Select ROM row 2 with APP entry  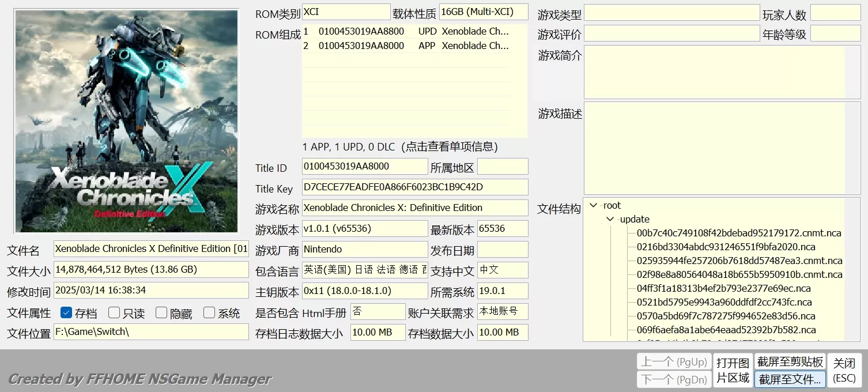tap(406, 46)
